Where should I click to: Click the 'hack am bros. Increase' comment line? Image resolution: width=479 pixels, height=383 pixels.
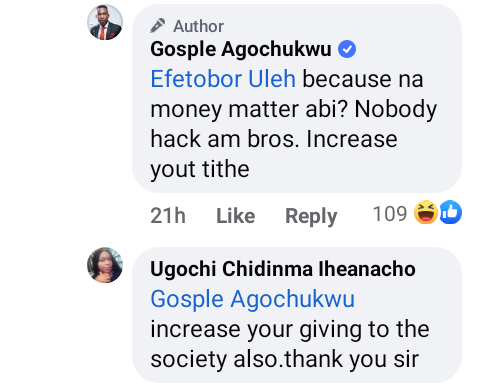click(274, 139)
